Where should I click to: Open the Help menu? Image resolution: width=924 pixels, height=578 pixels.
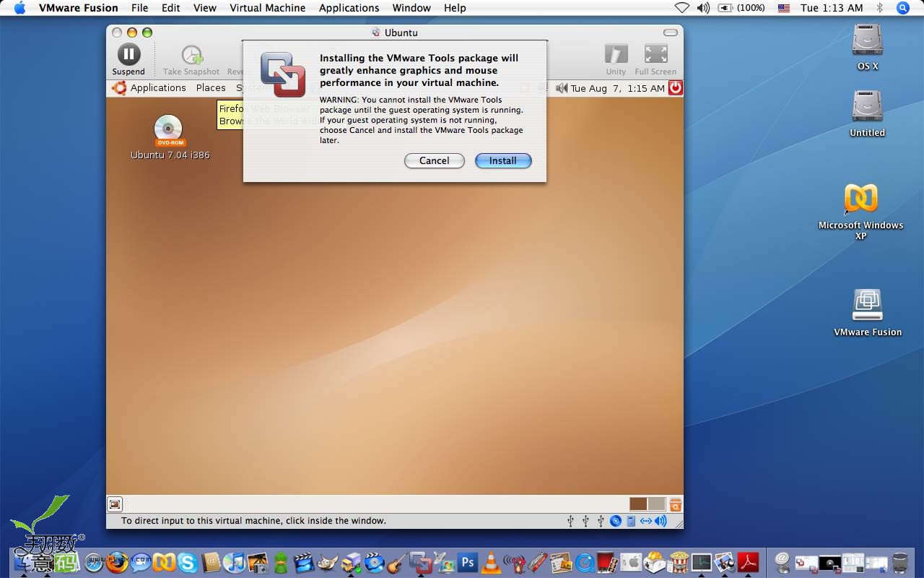(455, 8)
